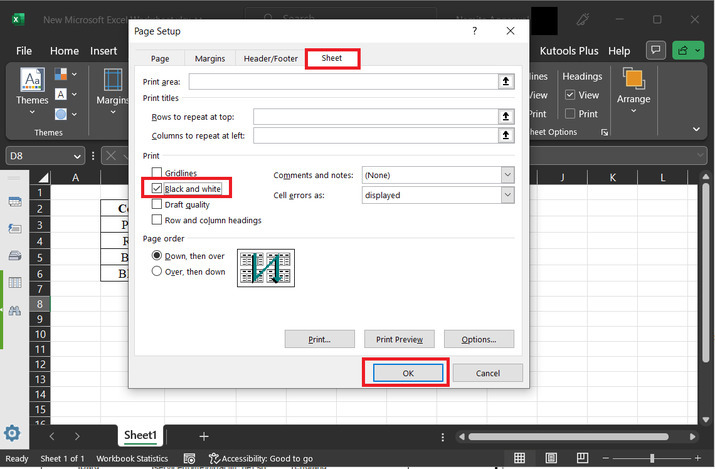Open the Home ribbon tab
The width and height of the screenshot is (715, 469).
point(64,51)
